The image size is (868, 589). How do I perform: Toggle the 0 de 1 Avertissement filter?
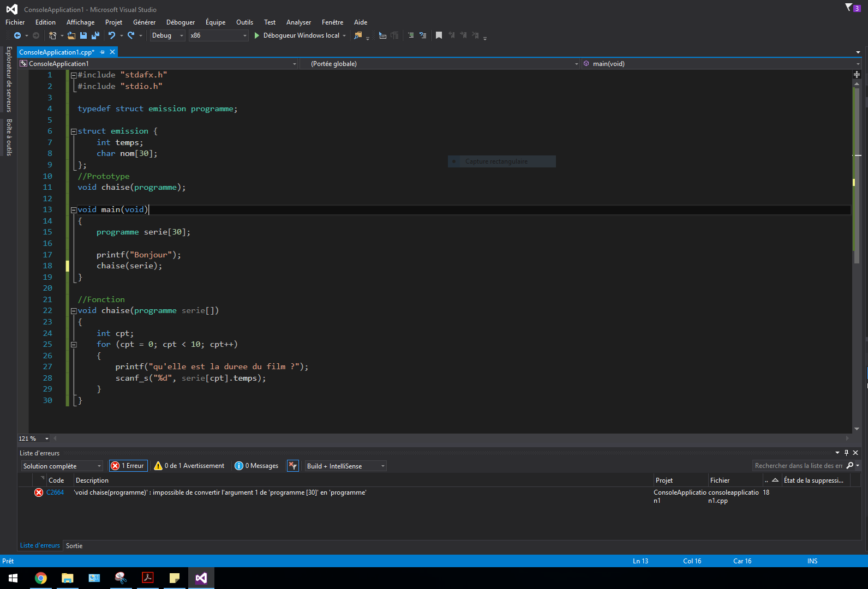point(189,466)
